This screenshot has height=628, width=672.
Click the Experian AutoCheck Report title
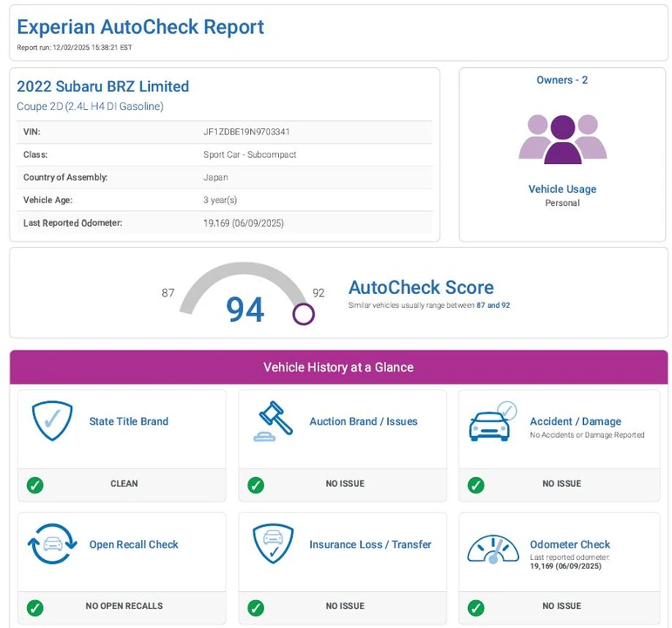click(140, 26)
